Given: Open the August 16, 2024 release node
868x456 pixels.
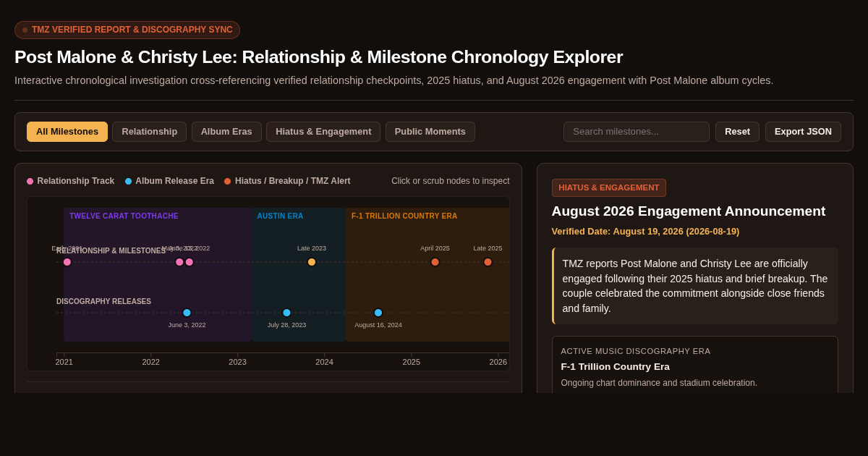Looking at the screenshot, I should [x=378, y=313].
